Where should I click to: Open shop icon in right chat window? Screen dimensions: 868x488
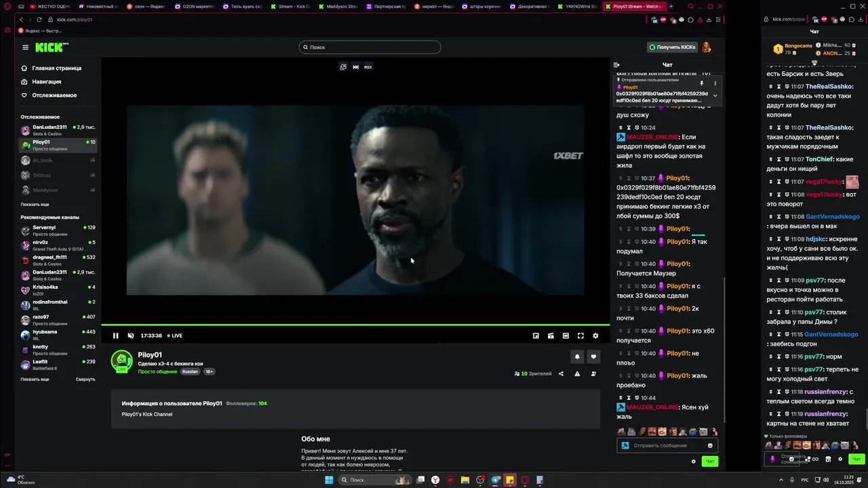(828, 459)
